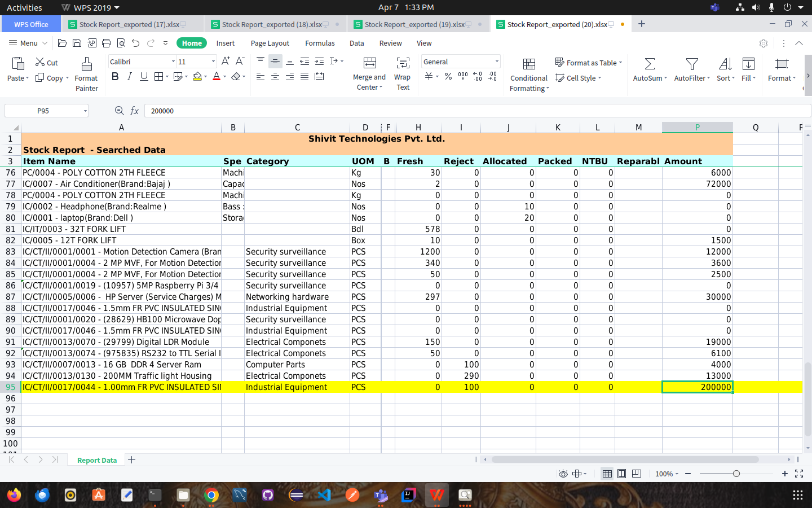The image size is (812, 508).
Task: Click the Wrap Text icon
Action: (x=403, y=63)
